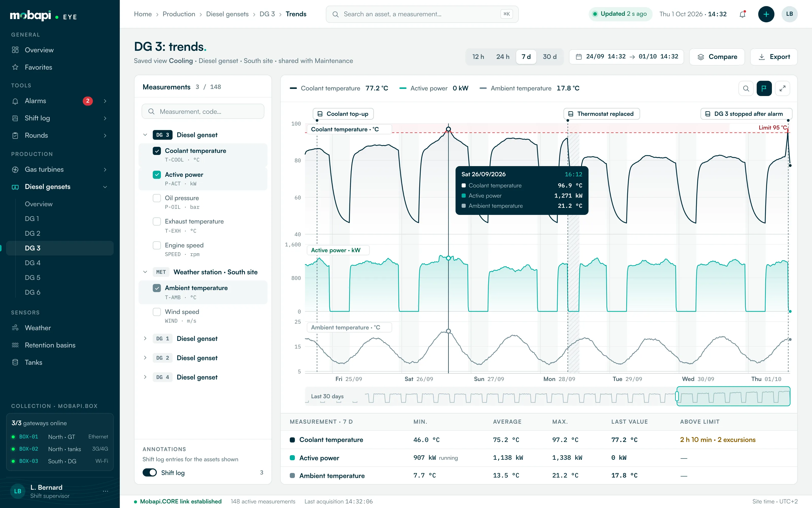Select the 24 h time range
Viewport: 812px width, 508px height.
tap(503, 57)
